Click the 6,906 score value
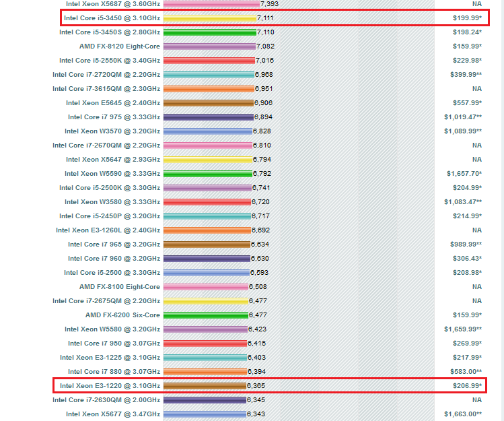Image resolution: width=504 pixels, height=421 pixels. click(263, 103)
